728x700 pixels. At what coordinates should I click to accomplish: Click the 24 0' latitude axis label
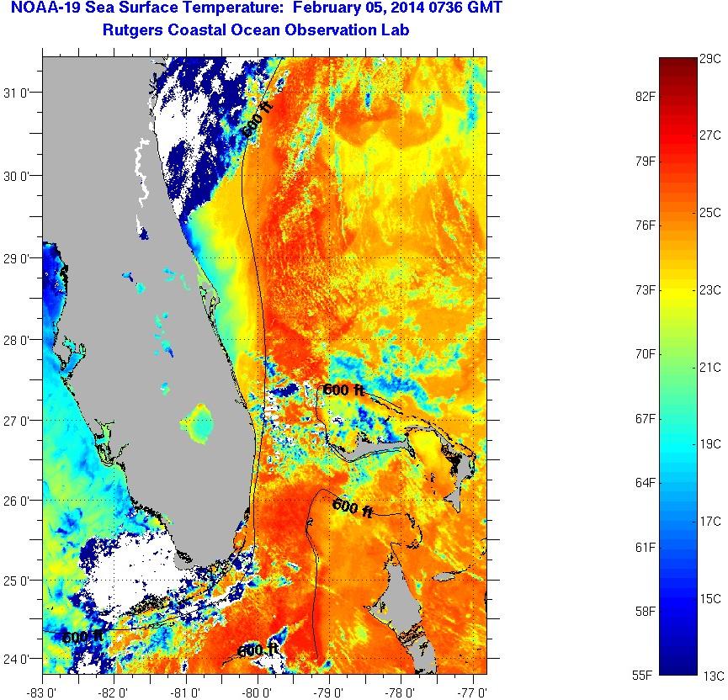(19, 660)
